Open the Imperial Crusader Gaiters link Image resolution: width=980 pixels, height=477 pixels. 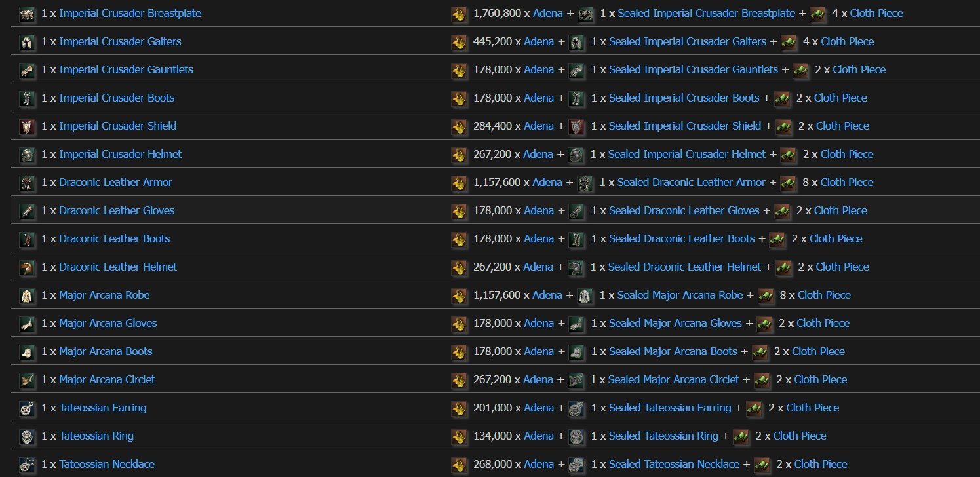120,41
